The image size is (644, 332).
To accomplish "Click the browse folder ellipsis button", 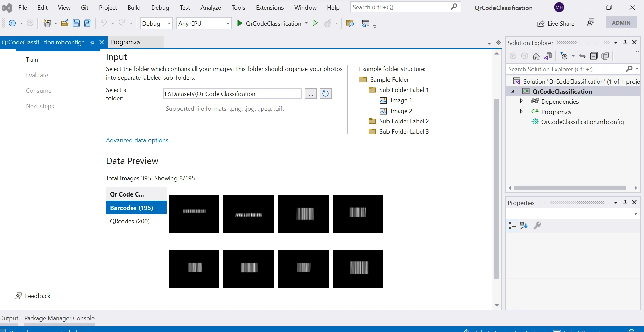I will [311, 94].
